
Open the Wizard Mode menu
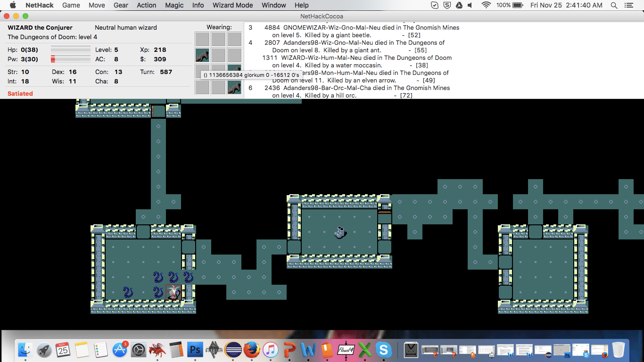pyautogui.click(x=233, y=5)
